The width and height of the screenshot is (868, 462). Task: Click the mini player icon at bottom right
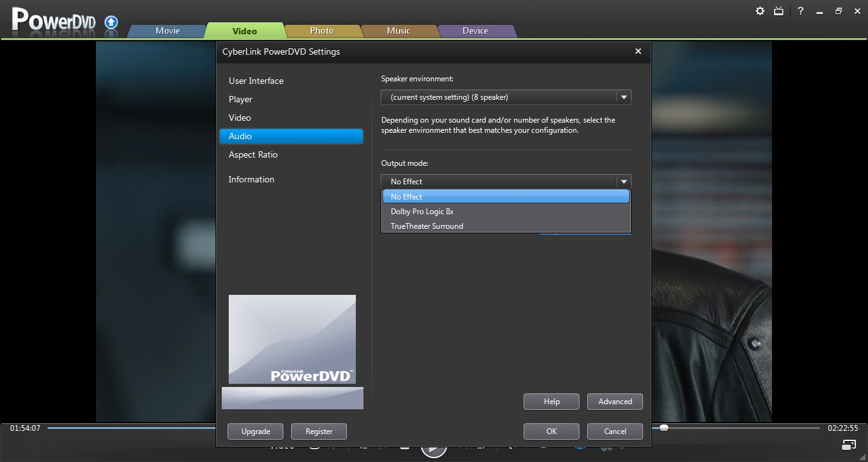[849, 444]
